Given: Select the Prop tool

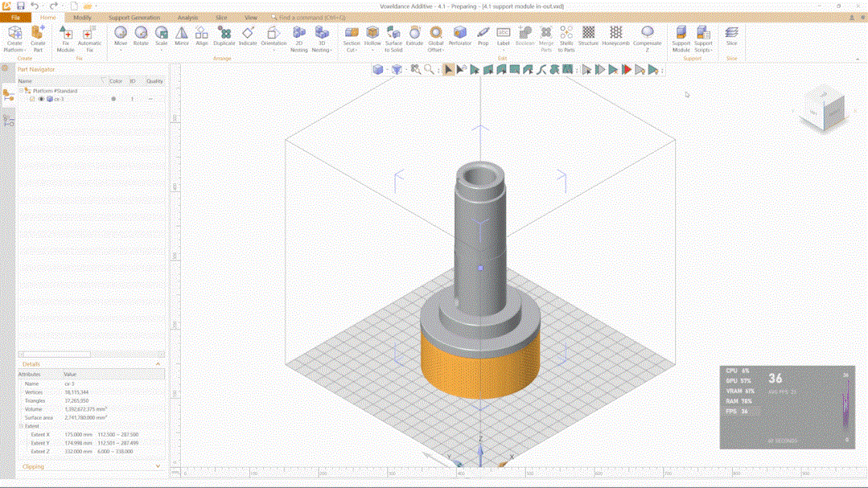Looking at the screenshot, I should pos(483,36).
